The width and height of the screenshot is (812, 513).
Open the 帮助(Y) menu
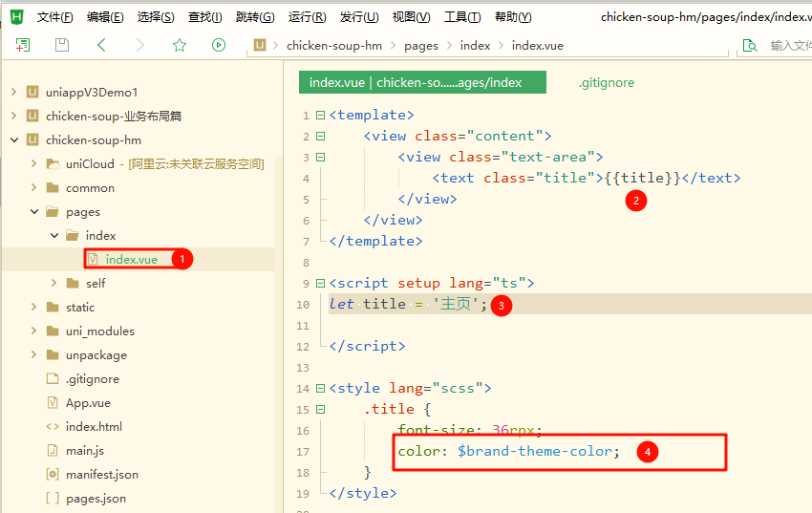pos(513,17)
